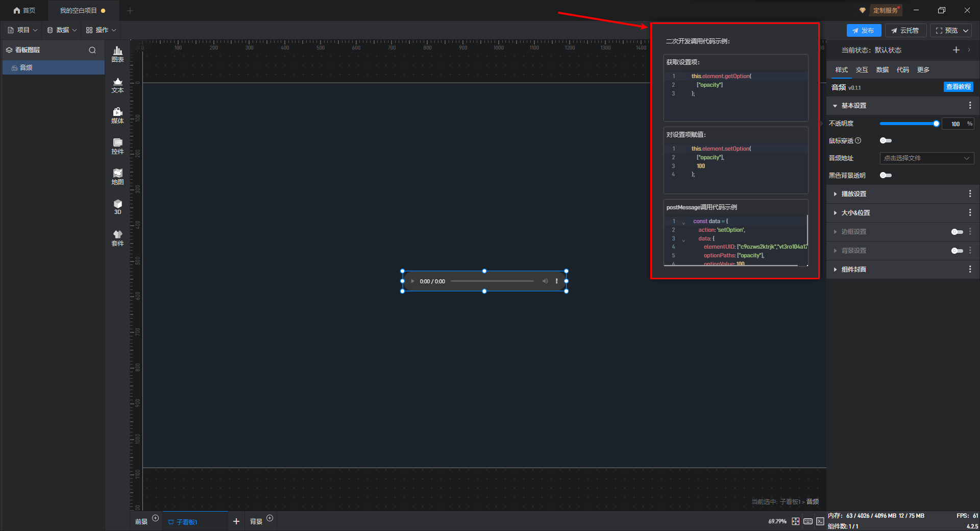Expand the 大小&位置 section

click(855, 213)
